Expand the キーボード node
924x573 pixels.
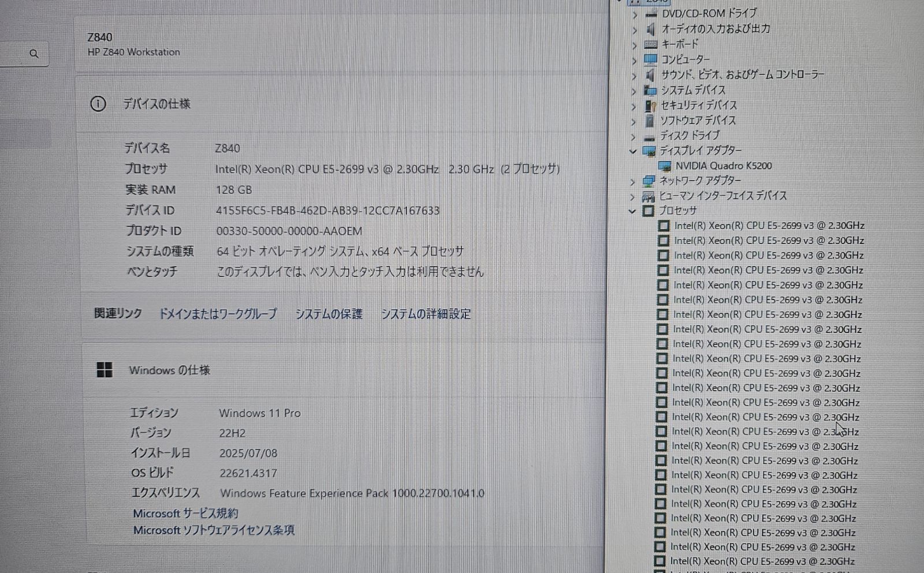[634, 44]
